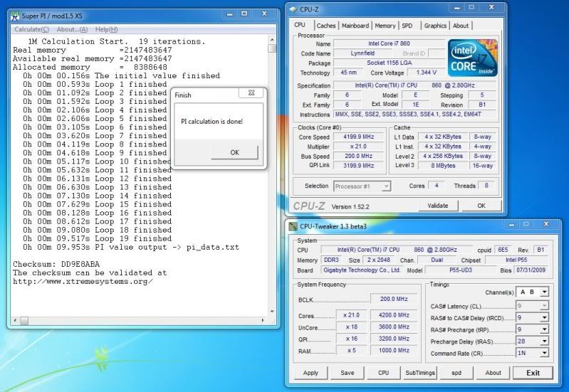Click the Core Speed 4199.9 MHz value
The width and height of the screenshot is (569, 392).
(358, 137)
